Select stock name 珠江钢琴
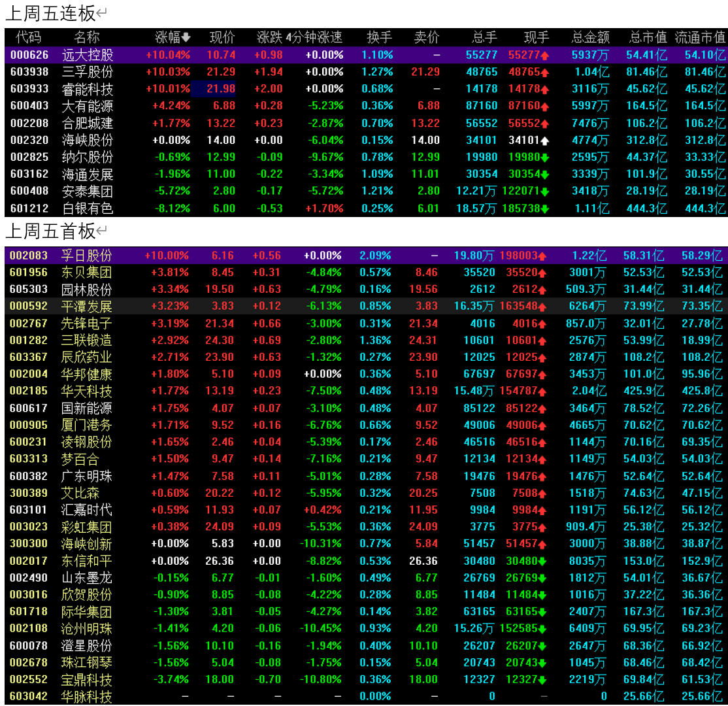Viewport: 728px width, 706px height. pyautogui.click(x=86, y=662)
